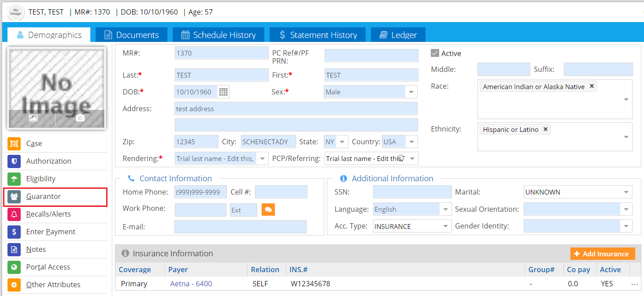Open the Marital status dropdown
This screenshot has height=296, width=644.
pos(626,192)
